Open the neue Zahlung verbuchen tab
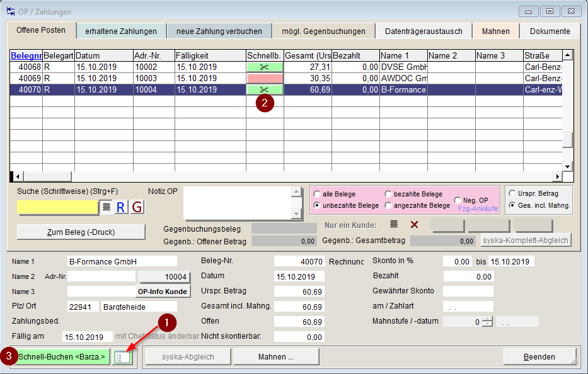This screenshot has height=374, width=588. [x=219, y=31]
